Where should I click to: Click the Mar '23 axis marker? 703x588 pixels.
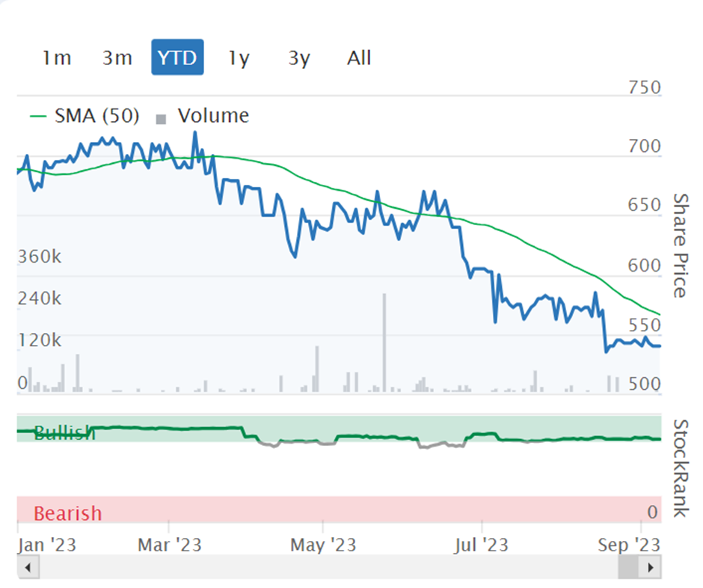click(x=170, y=545)
